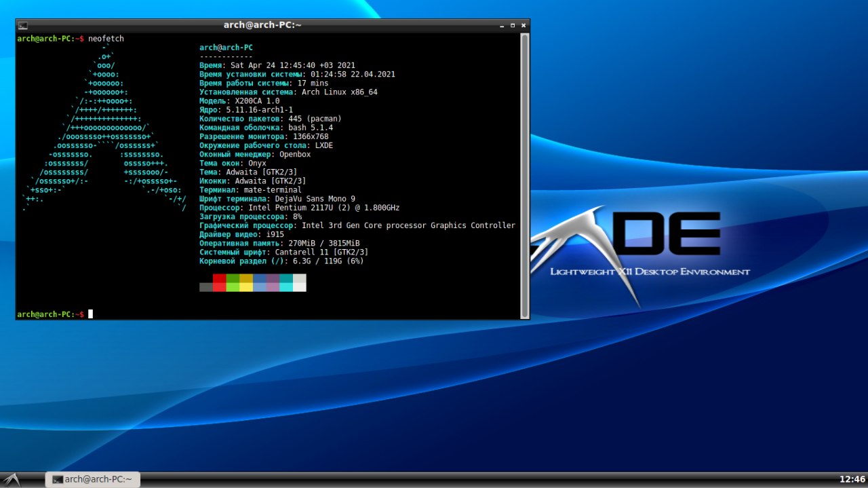This screenshot has height=488, width=868.
Task: Open the LXDE start menu icon
Action: click(x=11, y=479)
